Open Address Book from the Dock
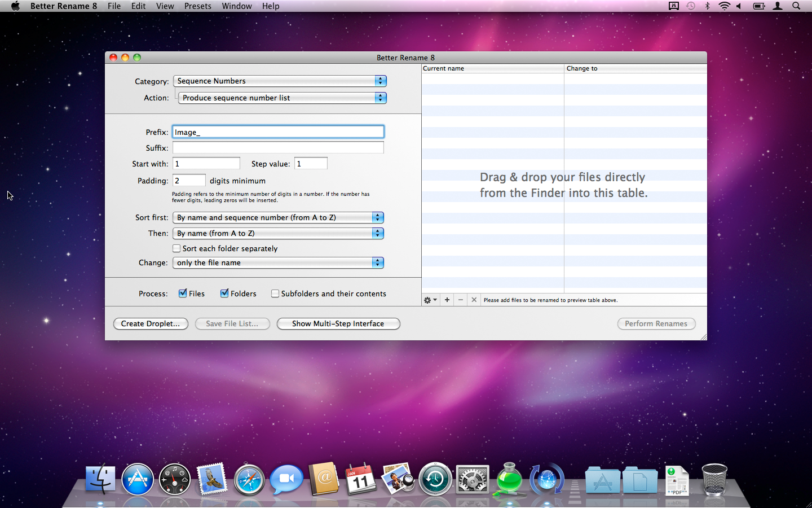This screenshot has height=508, width=812. click(x=324, y=479)
